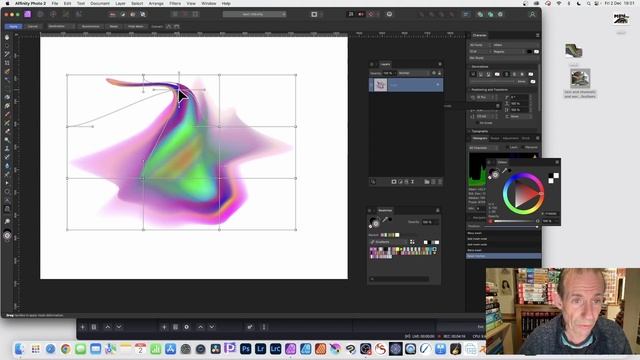This screenshot has height=360, width=640.
Task: Open the Filters menu
Action: 175,3
